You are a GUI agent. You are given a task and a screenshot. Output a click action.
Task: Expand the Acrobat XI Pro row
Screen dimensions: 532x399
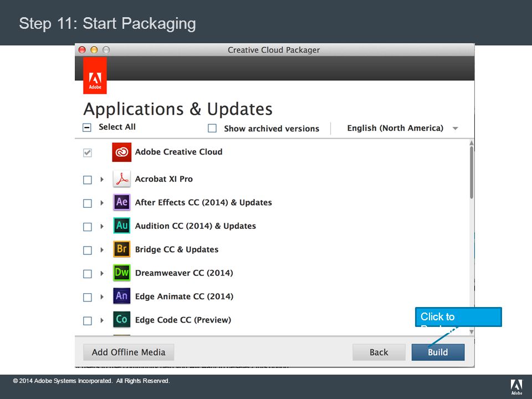coord(102,179)
